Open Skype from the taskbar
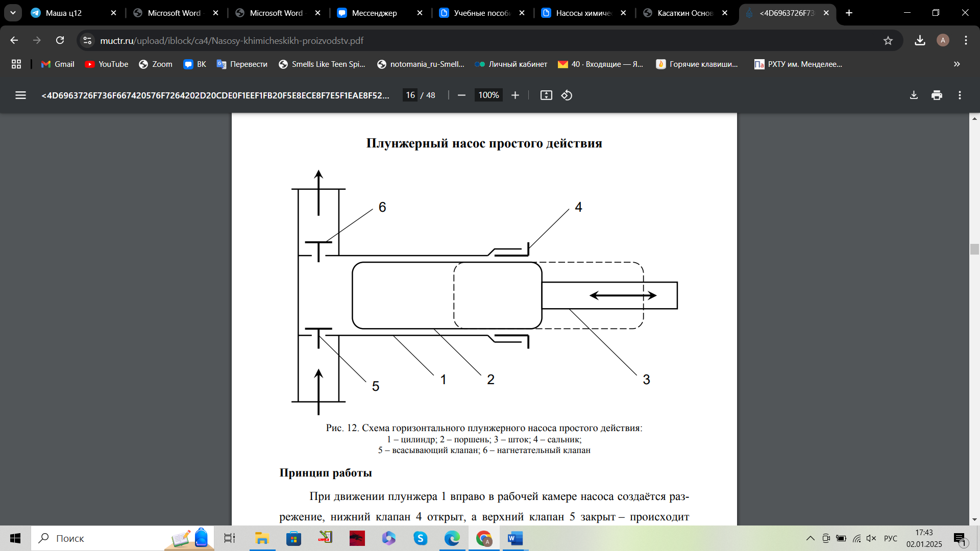Screen dimensions: 980x551 (420, 538)
